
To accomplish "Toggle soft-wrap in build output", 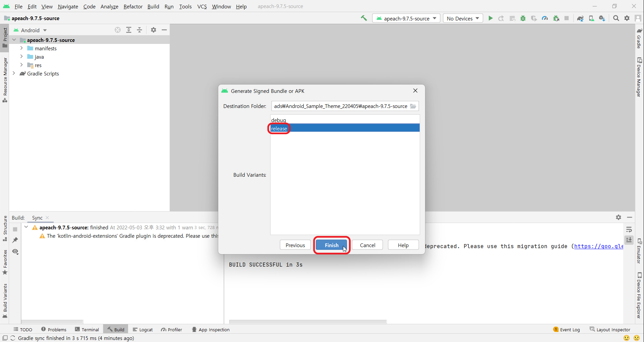I will point(629,230).
